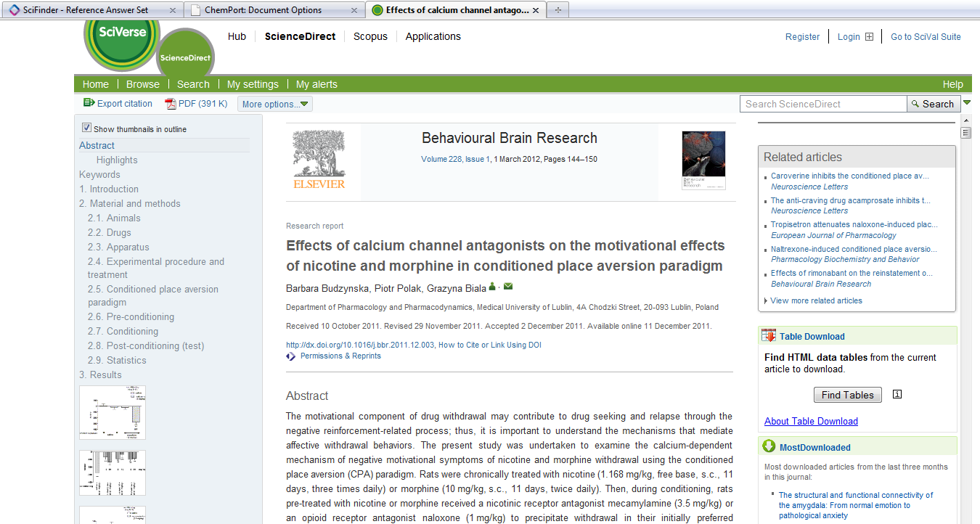Open Tropisetron attenuates related article
Screen dimensions: 980x524
(x=854, y=224)
